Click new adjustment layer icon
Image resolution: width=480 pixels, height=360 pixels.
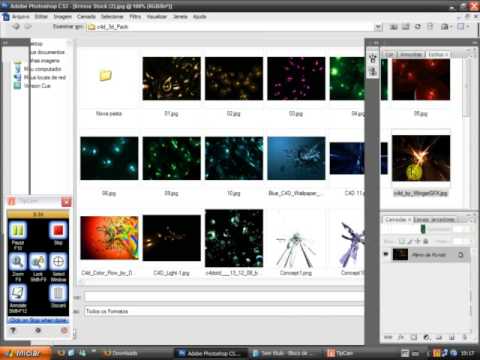[426, 337]
